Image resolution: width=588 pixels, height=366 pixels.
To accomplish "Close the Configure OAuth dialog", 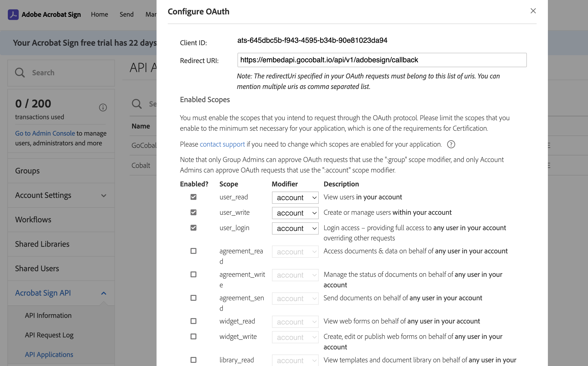I will click(x=533, y=11).
